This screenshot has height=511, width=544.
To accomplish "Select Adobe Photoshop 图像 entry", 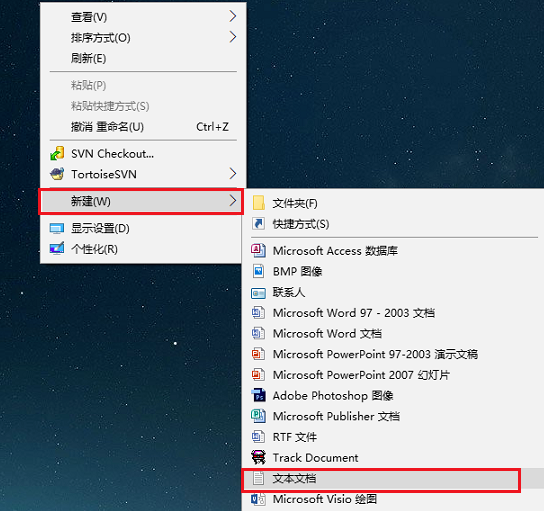I will [393, 395].
